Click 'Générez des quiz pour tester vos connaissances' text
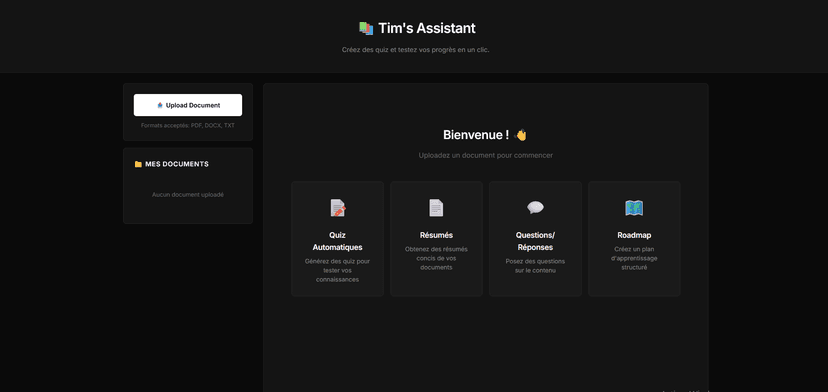Image resolution: width=828 pixels, height=392 pixels. point(337,270)
